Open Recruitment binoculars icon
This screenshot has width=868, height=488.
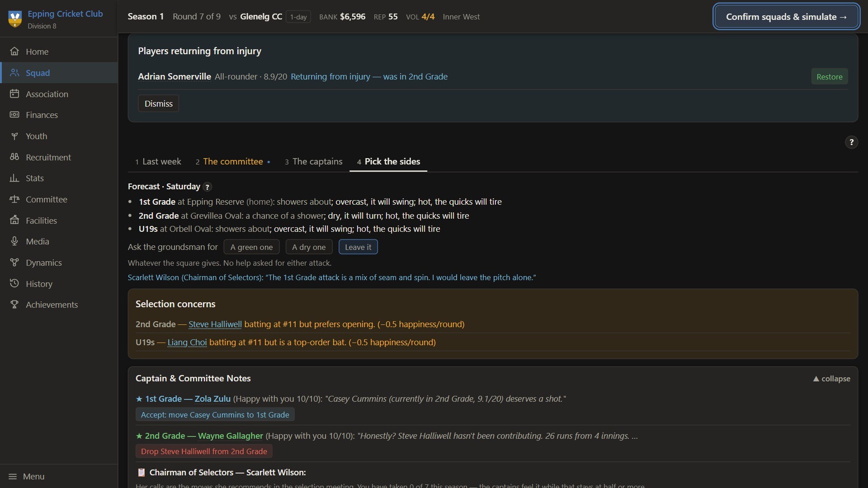click(14, 157)
